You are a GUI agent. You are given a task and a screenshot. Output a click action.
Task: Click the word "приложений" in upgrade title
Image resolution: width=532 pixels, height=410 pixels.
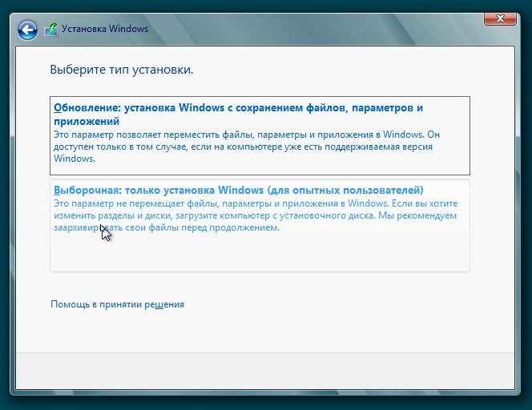[87, 121]
